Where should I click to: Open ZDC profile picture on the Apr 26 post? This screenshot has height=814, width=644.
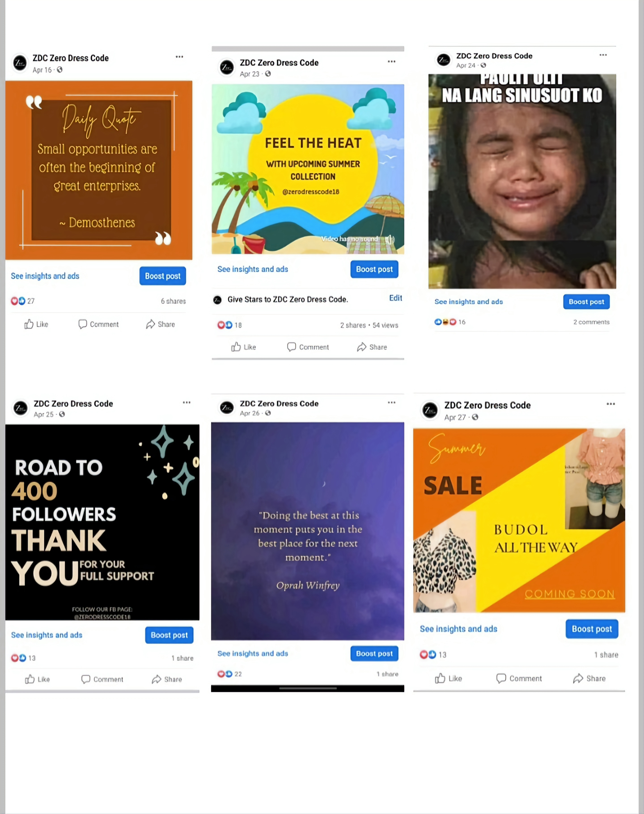227,408
